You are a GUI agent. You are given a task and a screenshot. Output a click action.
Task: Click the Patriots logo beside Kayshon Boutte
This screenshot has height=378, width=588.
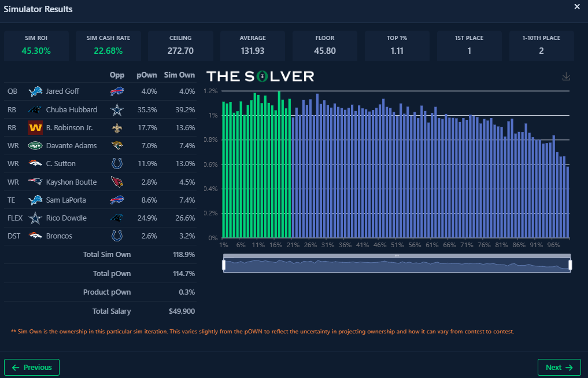coord(35,182)
